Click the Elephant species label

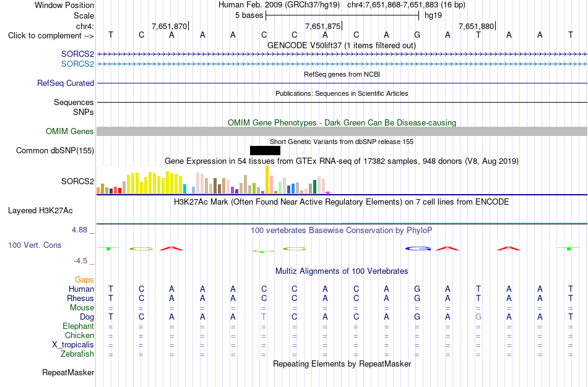point(79,326)
